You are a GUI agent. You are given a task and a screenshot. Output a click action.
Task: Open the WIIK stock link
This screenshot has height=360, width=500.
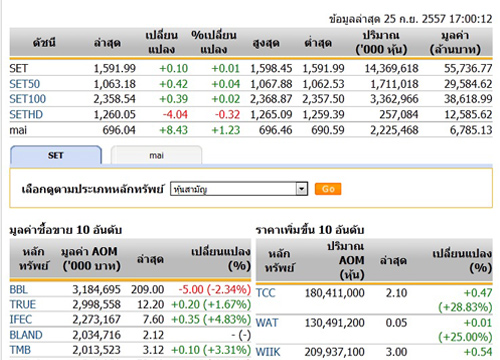click(268, 352)
